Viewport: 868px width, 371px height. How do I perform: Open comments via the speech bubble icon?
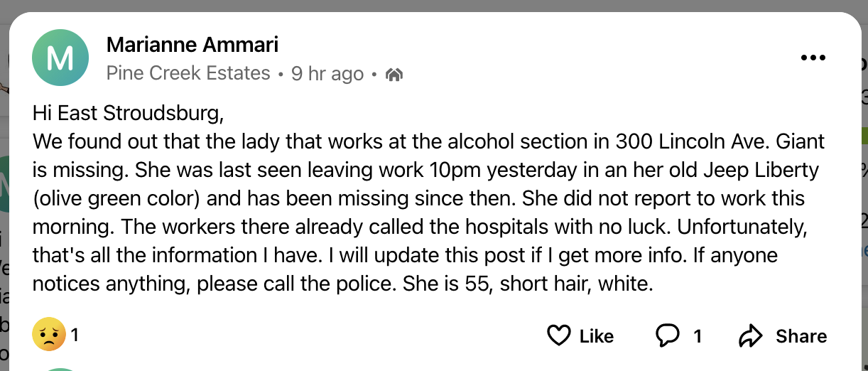668,335
